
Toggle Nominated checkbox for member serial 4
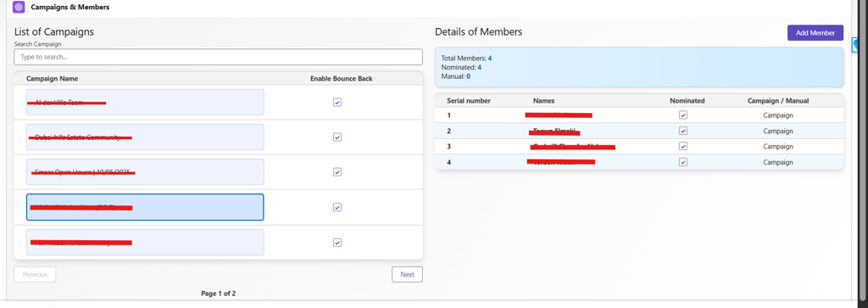click(683, 162)
